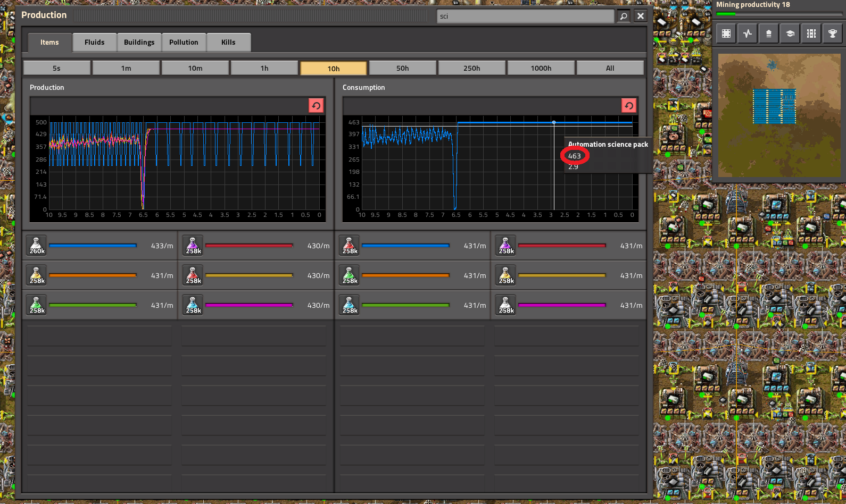The height and width of the screenshot is (504, 846).
Task: Set time range to 5s
Action: tap(57, 68)
